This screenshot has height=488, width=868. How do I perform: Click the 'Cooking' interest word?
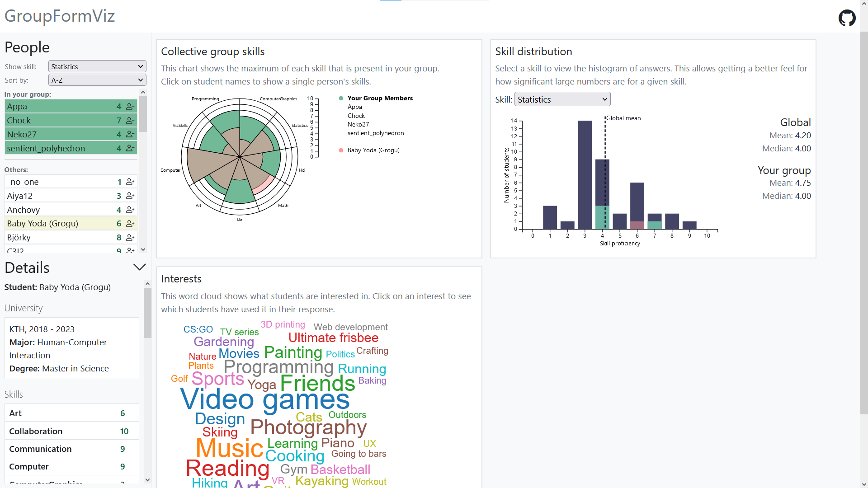point(295,456)
